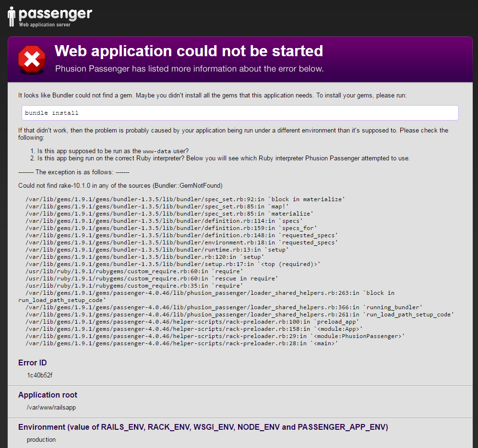This screenshot has height=448, width=478.
Task: Click the 'www-data' user name text
Action: [157, 151]
